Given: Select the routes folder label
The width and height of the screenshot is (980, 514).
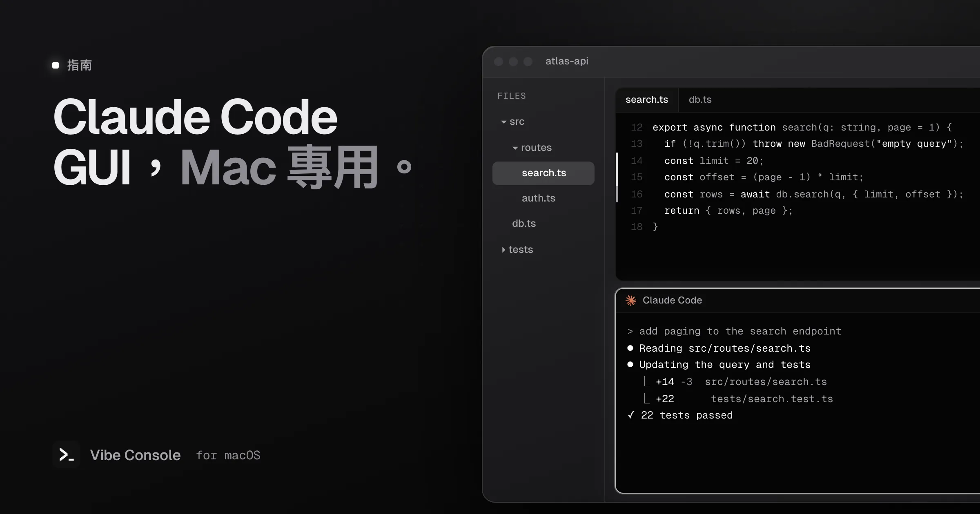Looking at the screenshot, I should (x=536, y=148).
